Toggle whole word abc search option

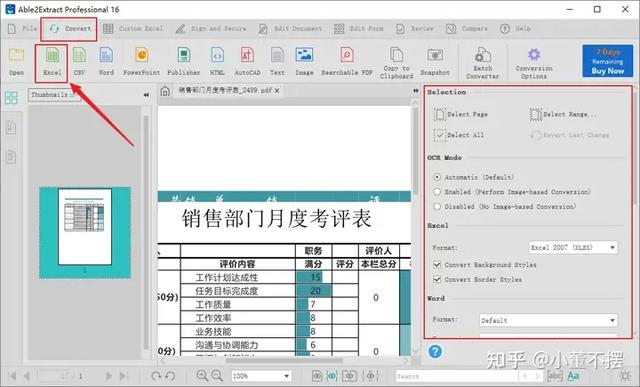[554, 376]
